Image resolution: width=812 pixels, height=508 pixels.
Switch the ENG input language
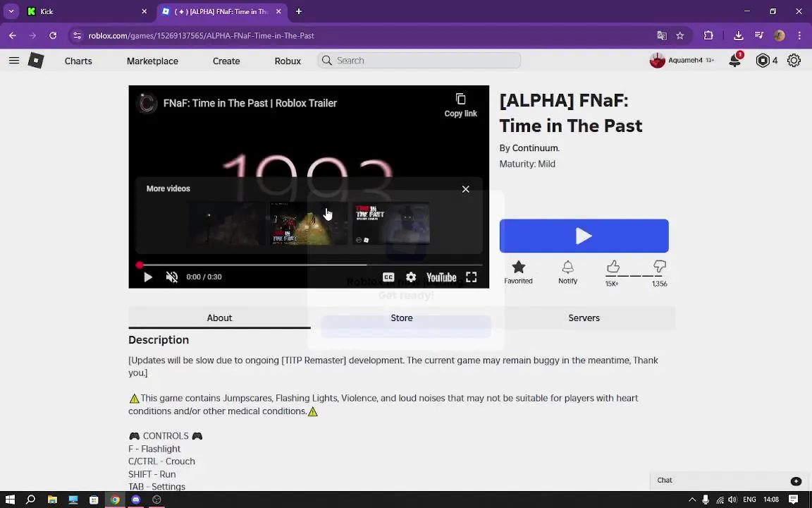click(x=749, y=500)
